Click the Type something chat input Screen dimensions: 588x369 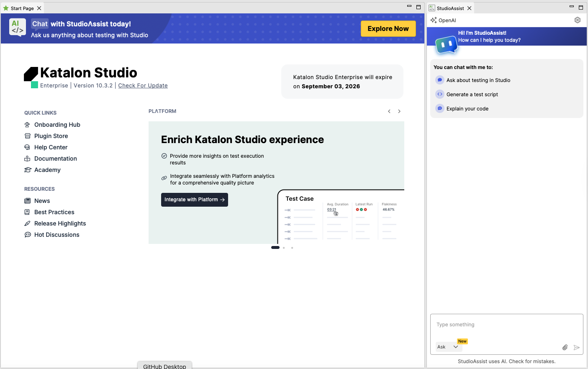point(507,325)
